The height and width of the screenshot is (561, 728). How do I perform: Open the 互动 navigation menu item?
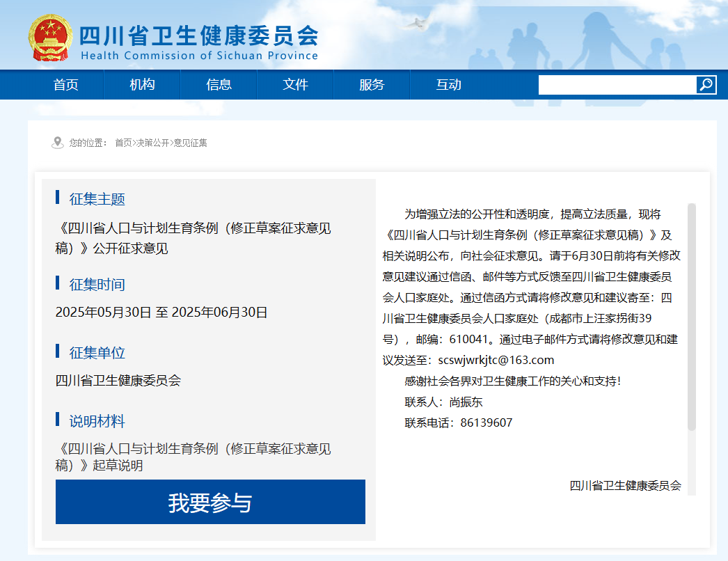coord(448,84)
